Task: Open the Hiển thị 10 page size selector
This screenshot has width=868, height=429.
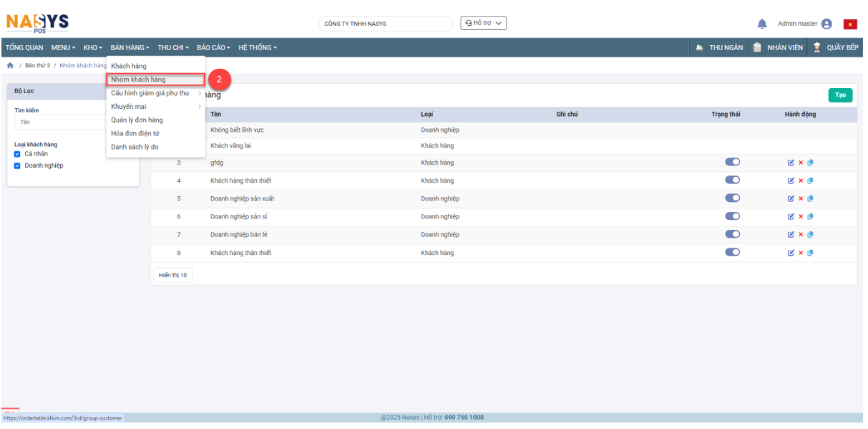Action: [x=172, y=275]
